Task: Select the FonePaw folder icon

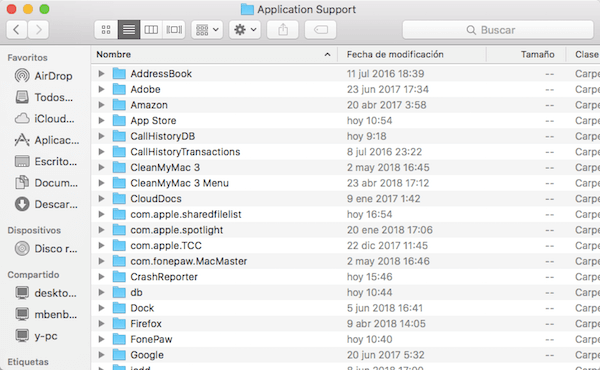Action: [119, 339]
